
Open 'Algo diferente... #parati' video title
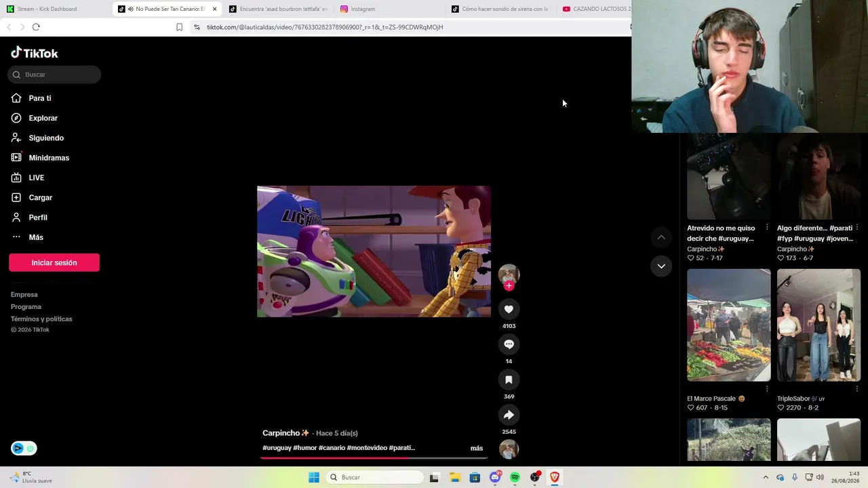tap(815, 233)
